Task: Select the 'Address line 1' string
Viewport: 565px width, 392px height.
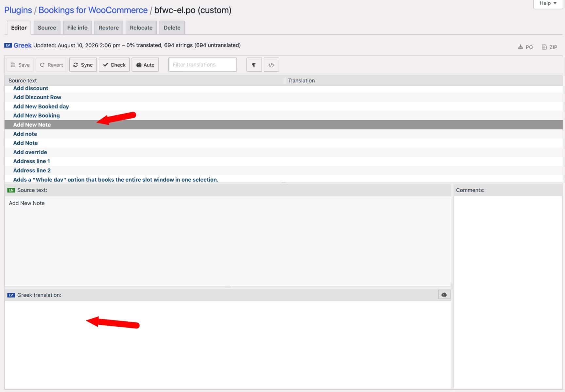Action: (x=283, y=161)
